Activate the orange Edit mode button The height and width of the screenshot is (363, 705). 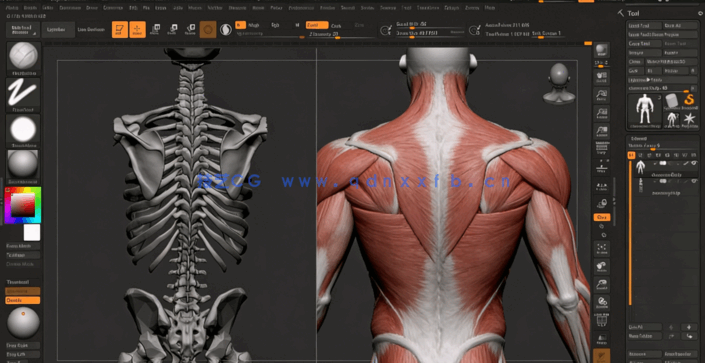coord(120,30)
